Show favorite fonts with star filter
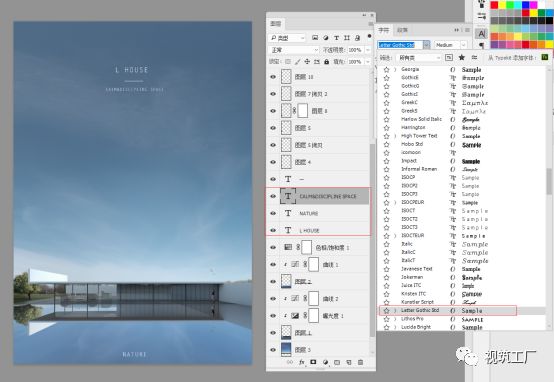Screen dimensions: 554x382 click(461, 57)
